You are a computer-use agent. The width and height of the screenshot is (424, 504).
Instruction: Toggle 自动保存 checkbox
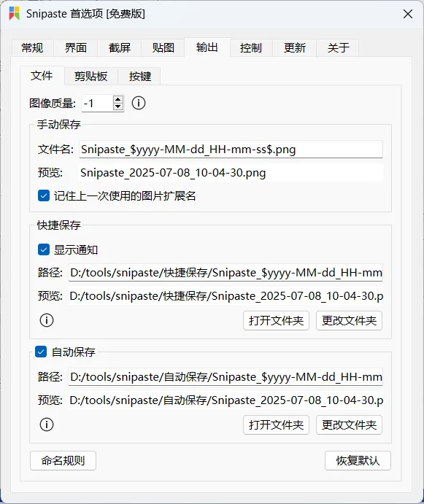(x=41, y=352)
